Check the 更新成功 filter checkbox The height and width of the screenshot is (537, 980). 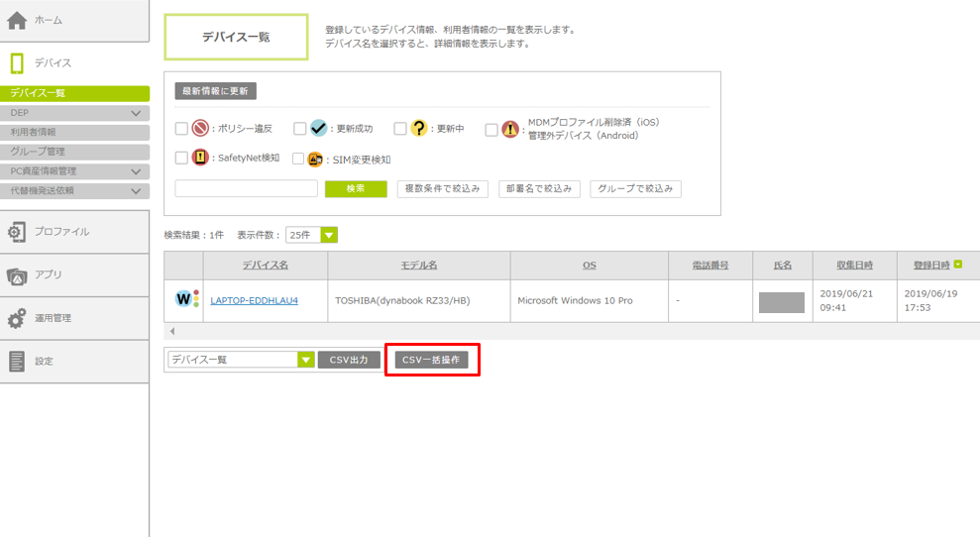pos(299,129)
